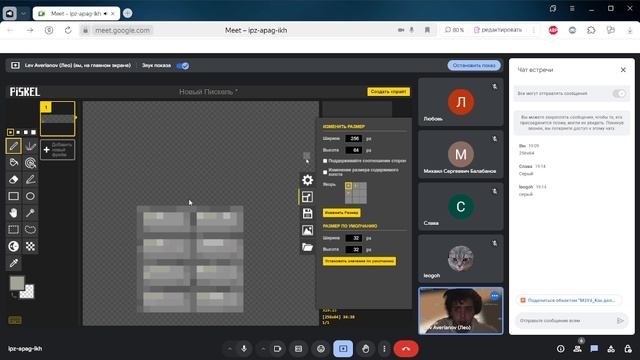Select the Stroke line tool
640x360 pixels.
[x=30, y=180]
